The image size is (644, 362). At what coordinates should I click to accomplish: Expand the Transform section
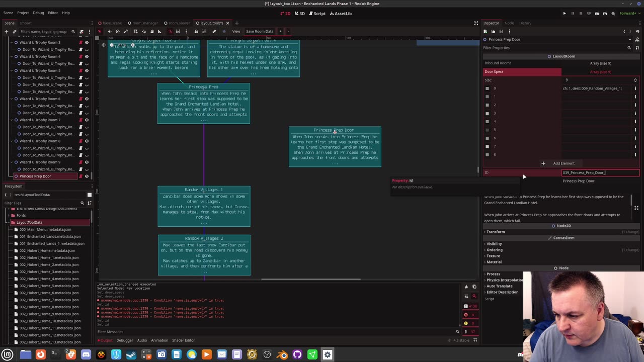(496, 232)
